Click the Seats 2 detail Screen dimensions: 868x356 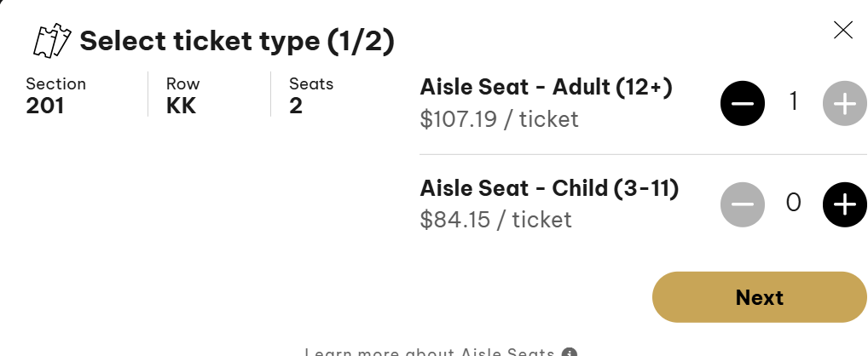point(310,95)
